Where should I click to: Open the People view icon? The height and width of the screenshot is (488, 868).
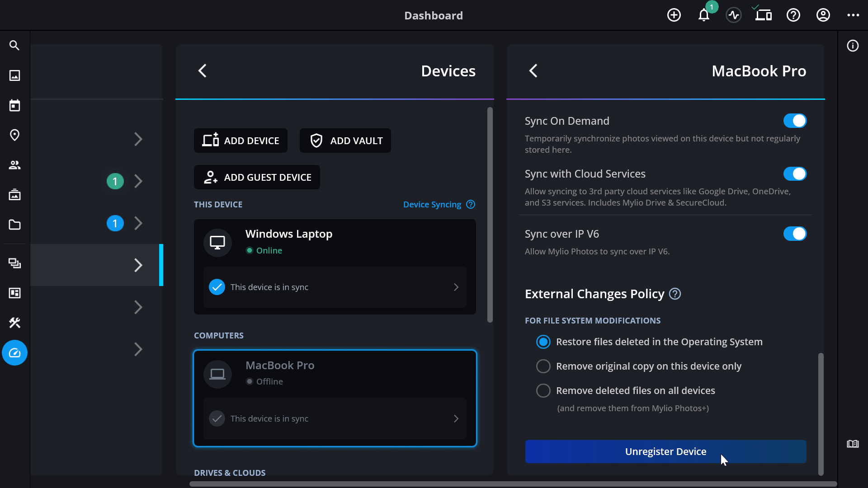tap(14, 165)
